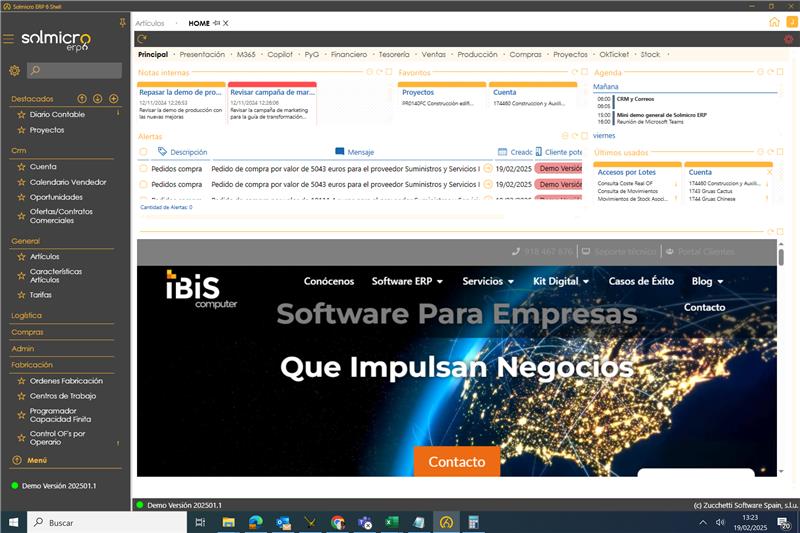Collapse the General sidebar section

[26, 241]
